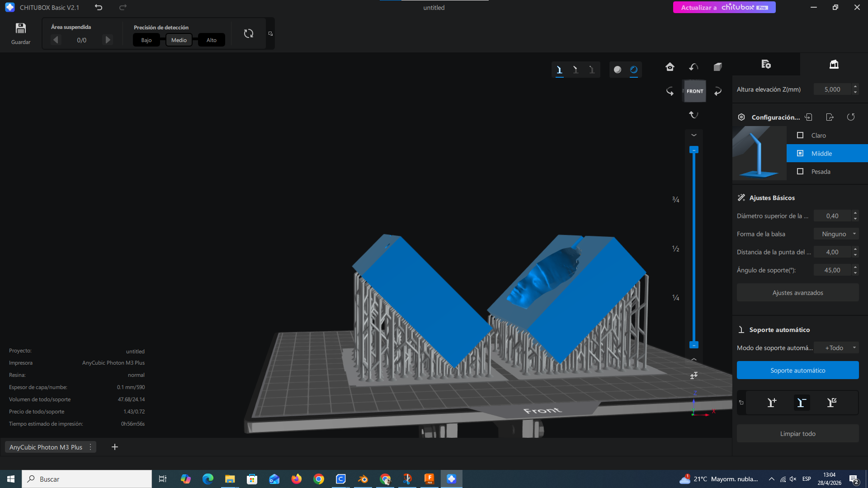868x488 pixels.
Task: Click bottom handle of layer slider
Action: tap(694, 345)
